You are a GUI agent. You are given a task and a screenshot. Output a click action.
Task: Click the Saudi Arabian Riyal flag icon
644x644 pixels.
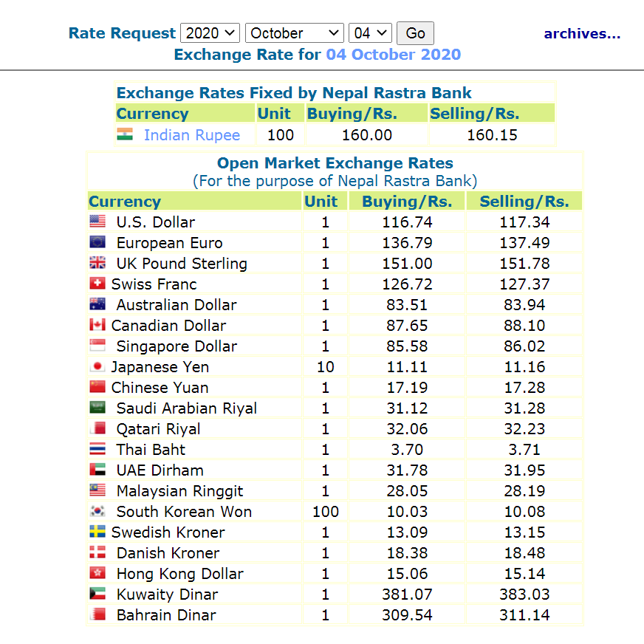pos(97,407)
